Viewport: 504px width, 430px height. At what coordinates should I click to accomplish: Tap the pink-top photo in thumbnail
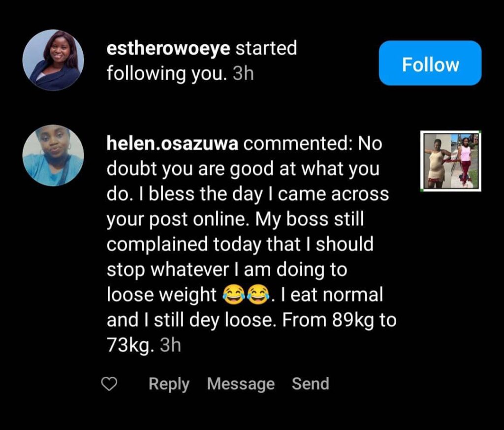coord(465,161)
